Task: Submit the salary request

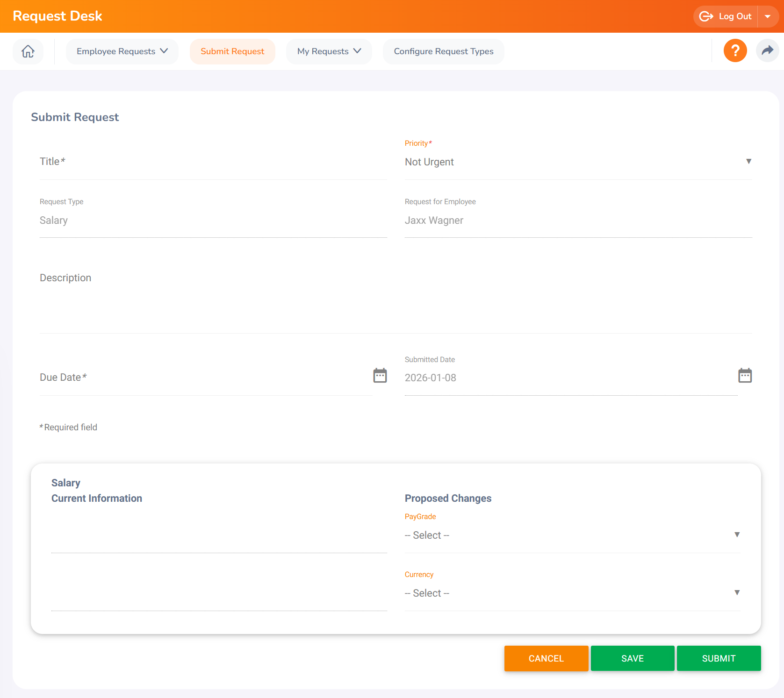Action: 719,658
